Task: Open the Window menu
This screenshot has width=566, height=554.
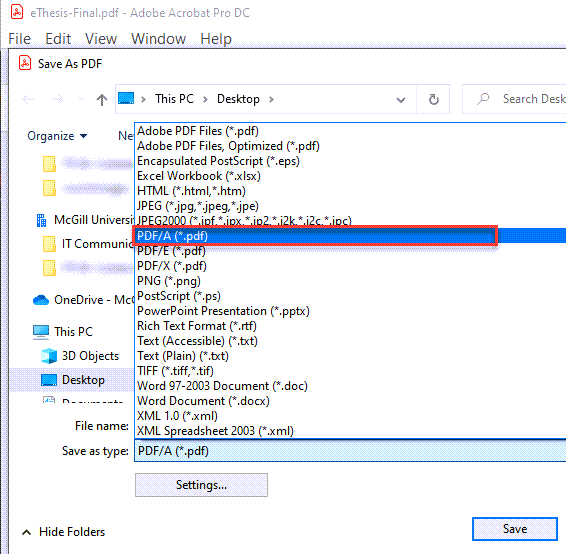Action: (x=158, y=39)
